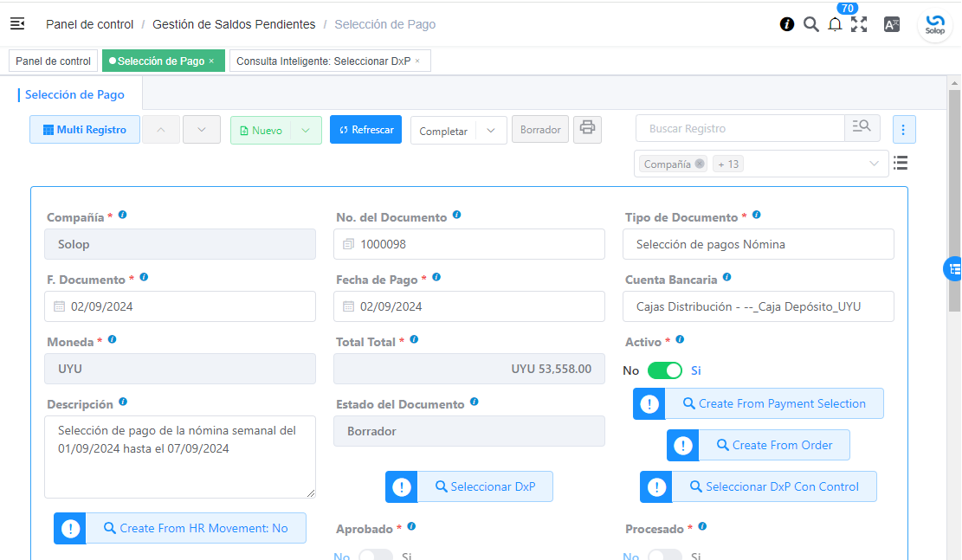Screen dimensions: 962x560
Task: Switch to Panel de control tab
Action: tap(54, 61)
